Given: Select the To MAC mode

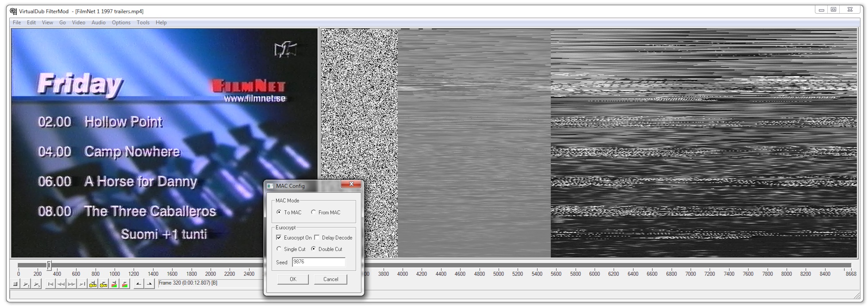Looking at the screenshot, I should pyautogui.click(x=289, y=213).
